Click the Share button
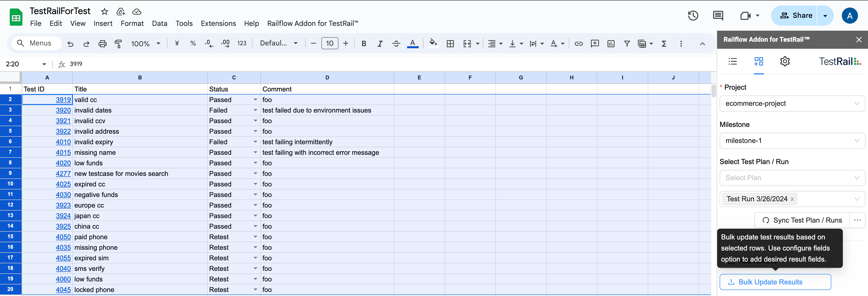This screenshot has height=296, width=868. tap(795, 16)
